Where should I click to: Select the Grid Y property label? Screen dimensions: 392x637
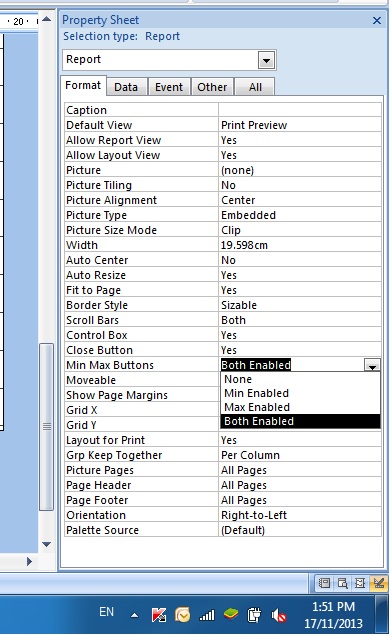tap(82, 425)
